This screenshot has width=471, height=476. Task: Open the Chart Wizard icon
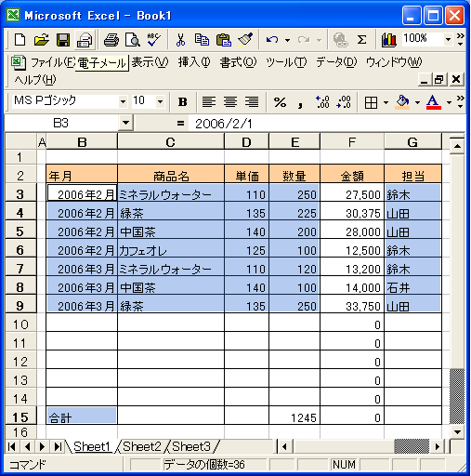tap(389, 40)
